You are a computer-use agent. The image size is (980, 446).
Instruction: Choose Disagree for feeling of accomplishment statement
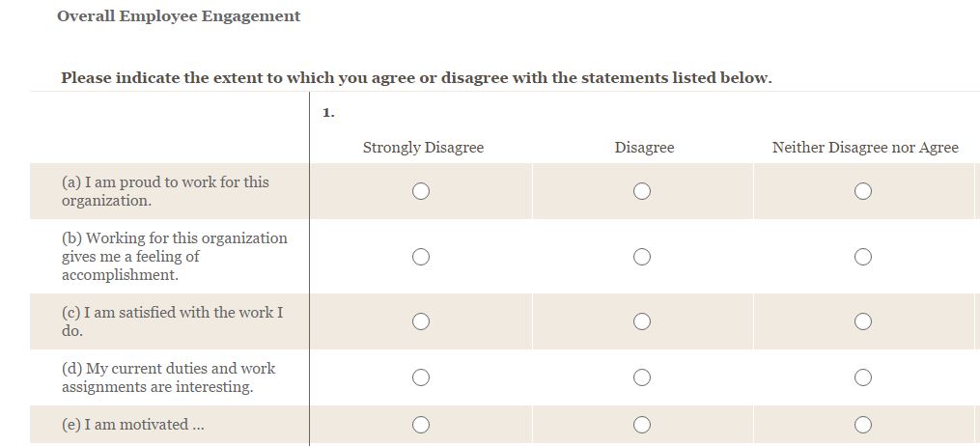point(642,257)
